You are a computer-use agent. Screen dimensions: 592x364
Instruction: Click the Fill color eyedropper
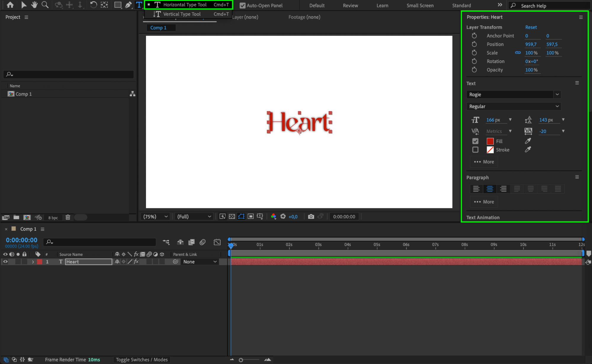(x=528, y=141)
